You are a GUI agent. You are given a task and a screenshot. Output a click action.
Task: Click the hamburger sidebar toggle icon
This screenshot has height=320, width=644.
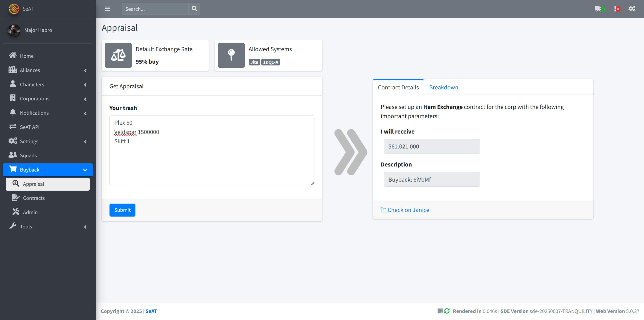point(107,9)
